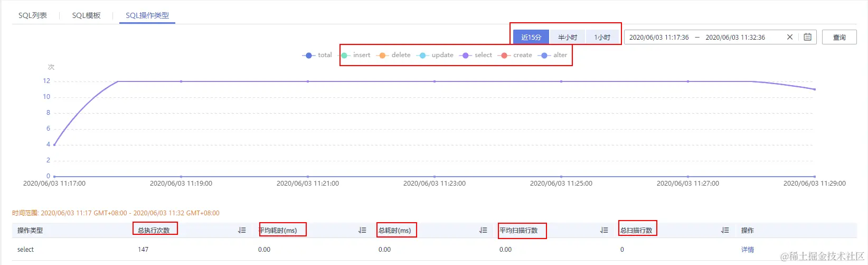Switch to the SQL模板 tab
The width and height of the screenshot is (868, 265).
[x=86, y=15]
